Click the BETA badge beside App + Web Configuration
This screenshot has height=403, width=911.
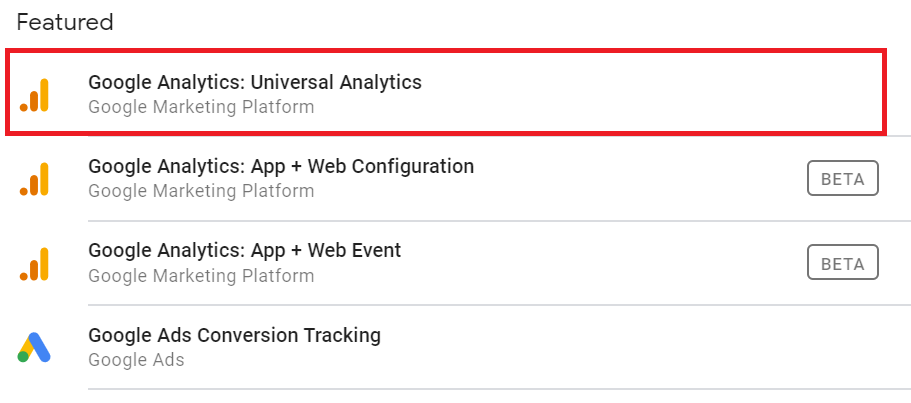[x=842, y=178]
